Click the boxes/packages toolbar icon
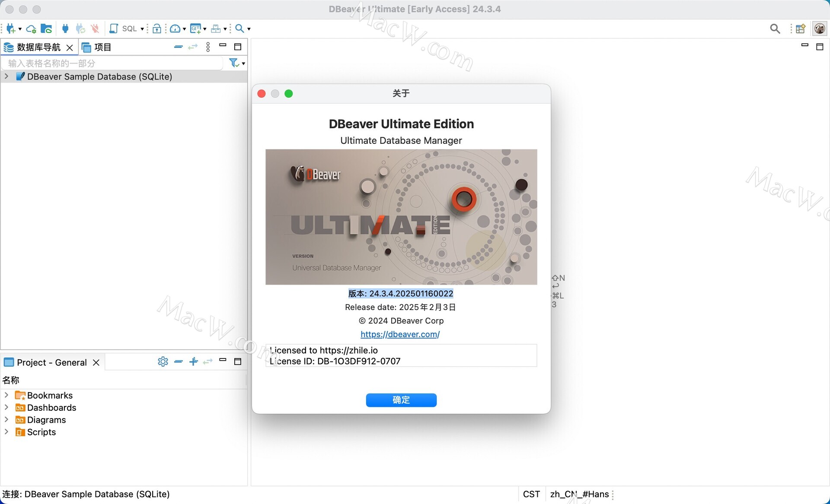 (x=216, y=29)
